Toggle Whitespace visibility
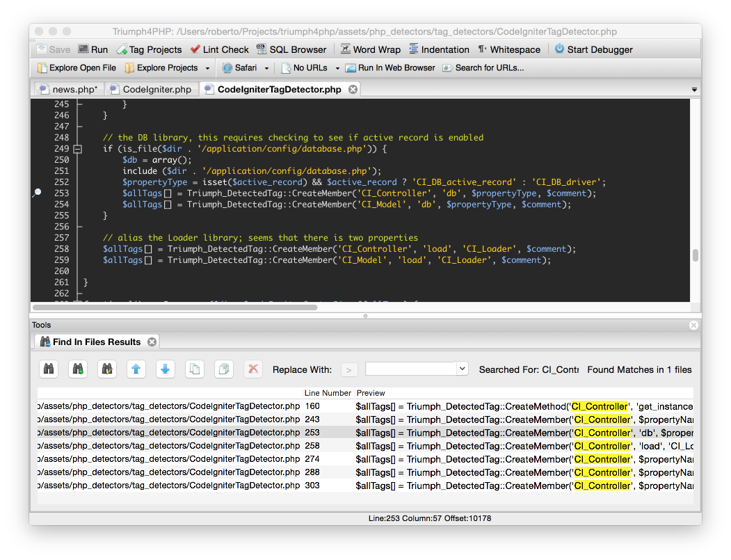The height and width of the screenshot is (560, 731). pos(509,49)
